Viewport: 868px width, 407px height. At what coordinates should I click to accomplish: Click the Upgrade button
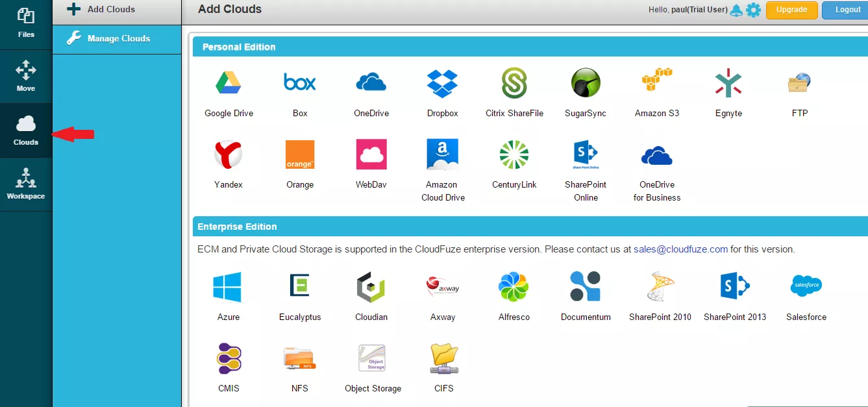tap(792, 10)
